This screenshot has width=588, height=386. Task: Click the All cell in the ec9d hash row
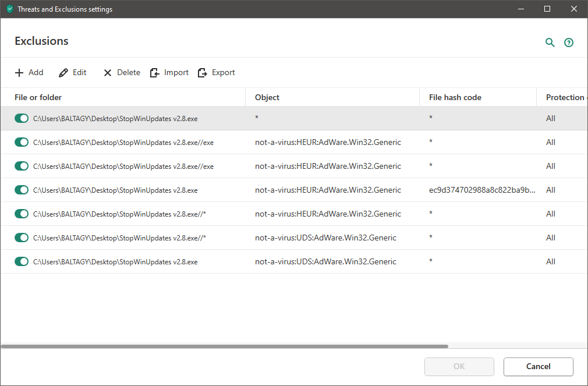click(x=551, y=190)
